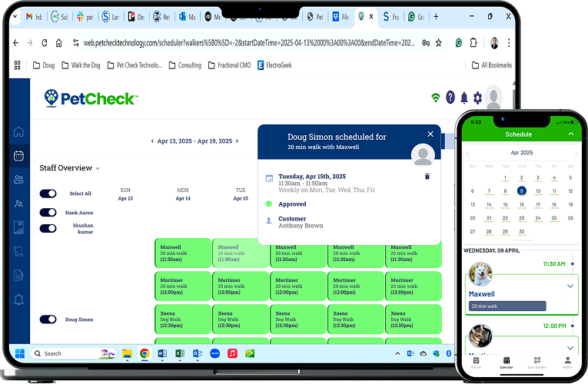Open File Explorer from the taskbar
This screenshot has height=384, width=588.
coord(127,353)
